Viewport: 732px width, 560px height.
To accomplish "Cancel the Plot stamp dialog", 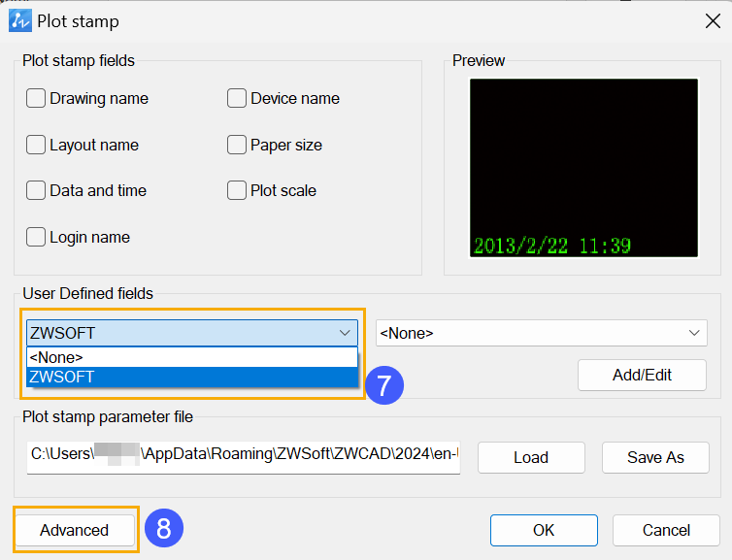I will (666, 530).
